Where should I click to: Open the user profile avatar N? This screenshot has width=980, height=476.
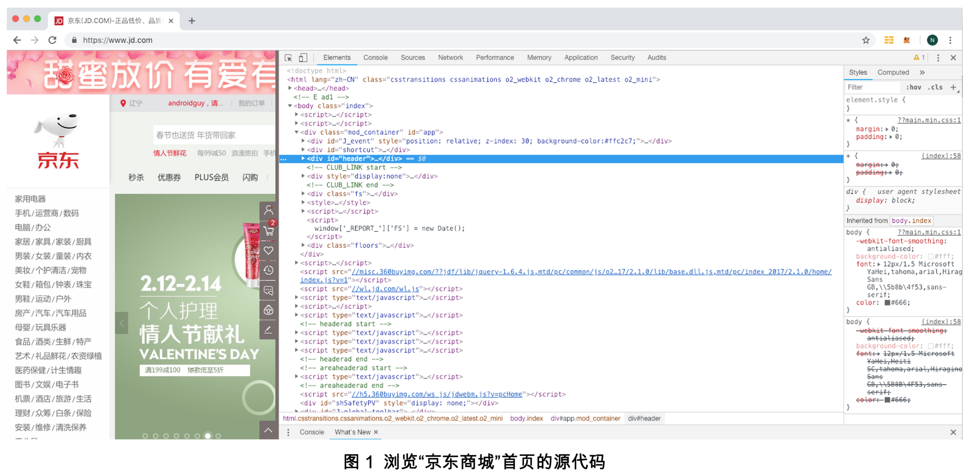(x=933, y=40)
